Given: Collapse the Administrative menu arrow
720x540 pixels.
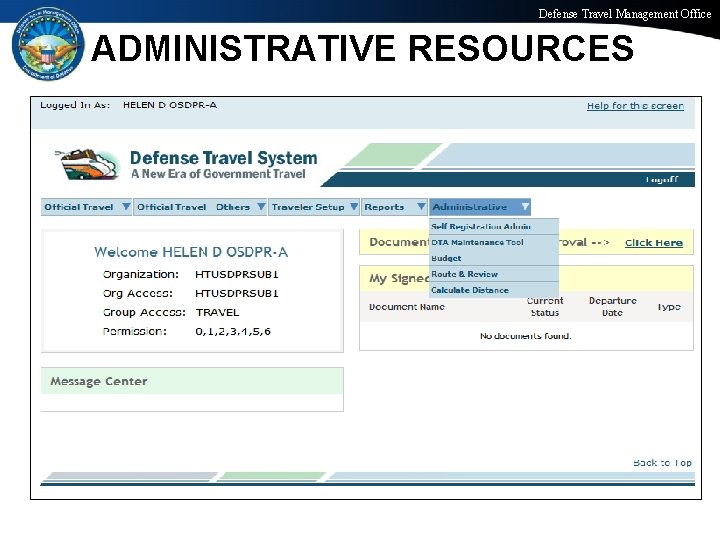Looking at the screenshot, I should [525, 207].
